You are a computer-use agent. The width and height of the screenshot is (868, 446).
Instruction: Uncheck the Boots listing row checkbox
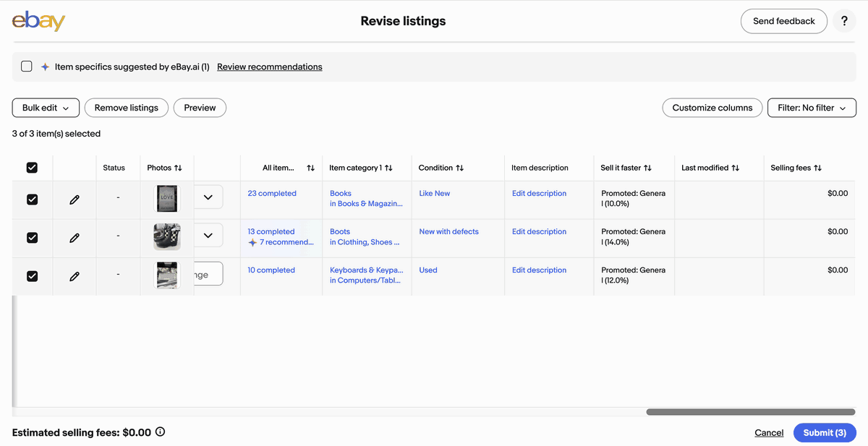click(x=32, y=238)
